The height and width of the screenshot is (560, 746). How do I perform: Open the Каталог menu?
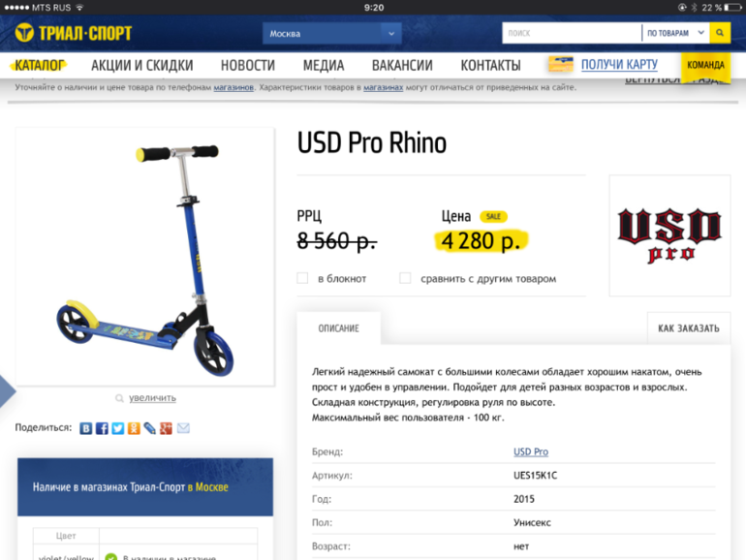coord(39,65)
